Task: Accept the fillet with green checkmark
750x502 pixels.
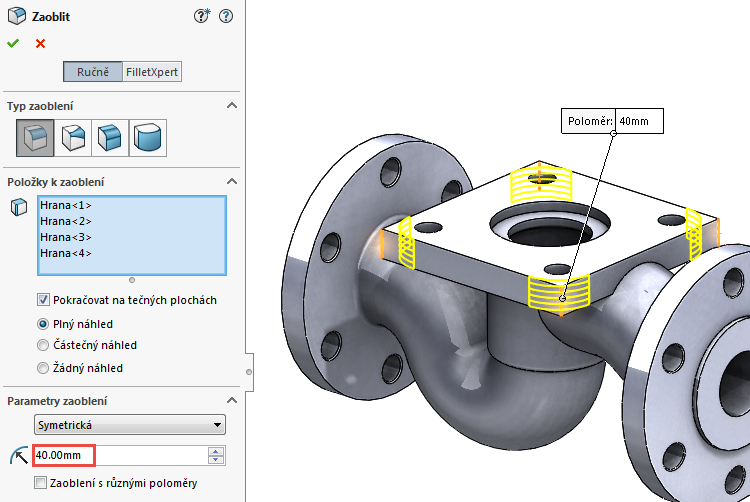Action: 13,44
